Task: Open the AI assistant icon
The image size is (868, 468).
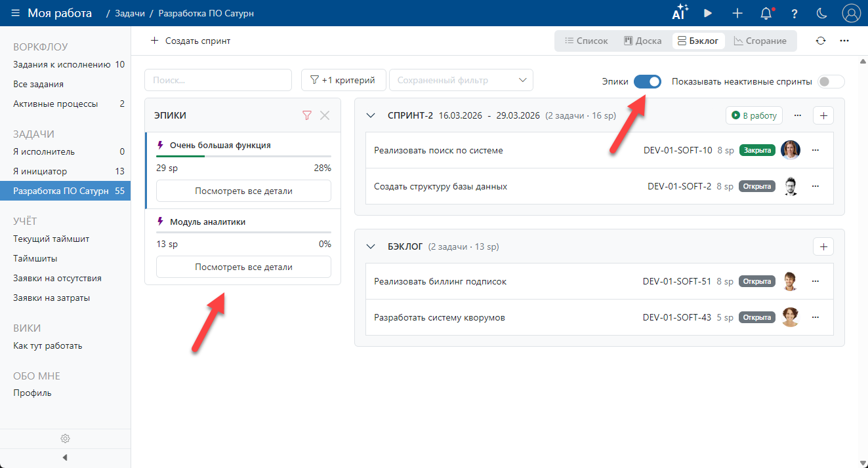Action: point(680,13)
